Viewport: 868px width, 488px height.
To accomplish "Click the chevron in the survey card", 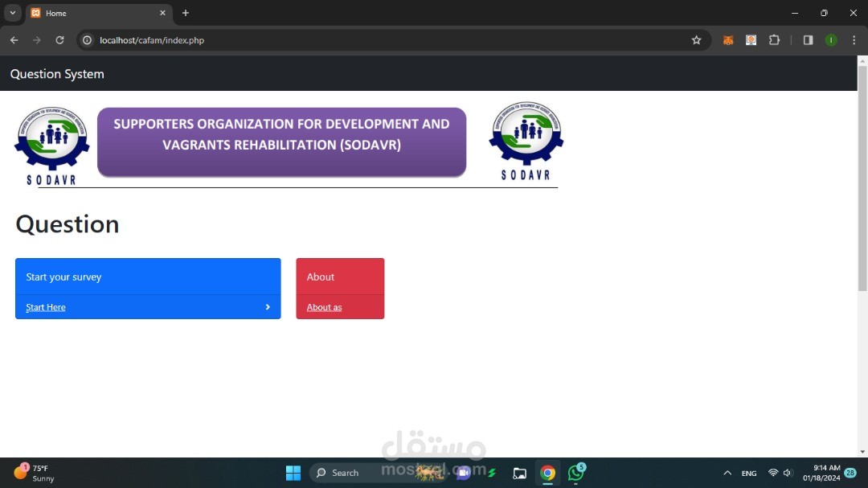I will click(268, 307).
